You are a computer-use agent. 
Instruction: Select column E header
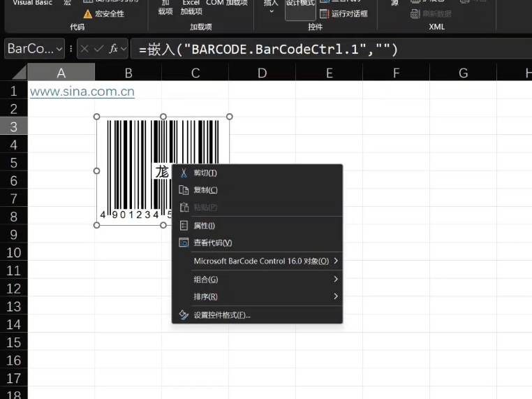pos(329,73)
